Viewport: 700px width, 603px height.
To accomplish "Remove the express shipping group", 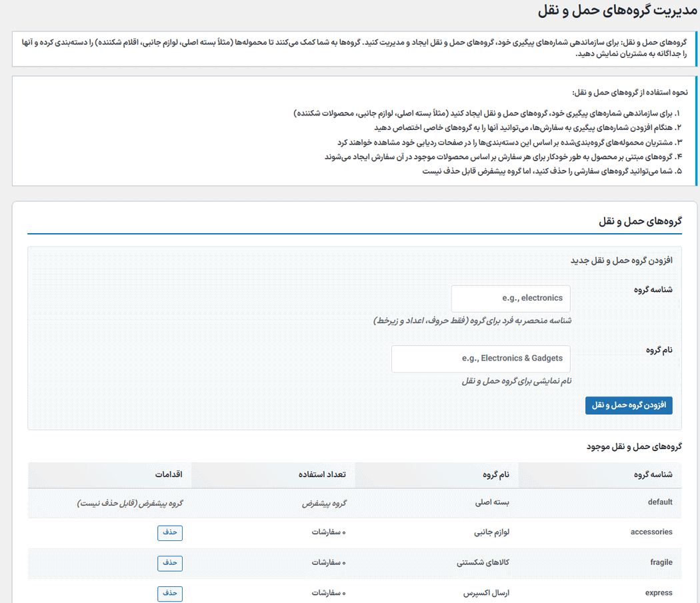I will point(170,593).
